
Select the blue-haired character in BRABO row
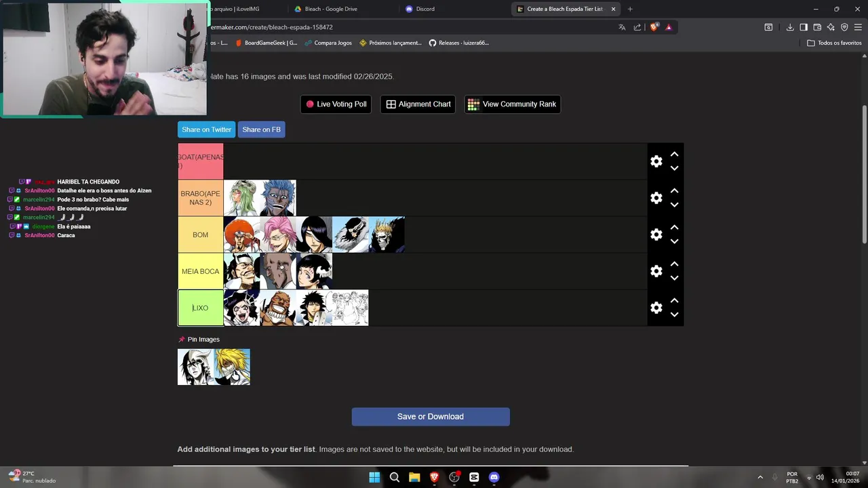[278, 198]
